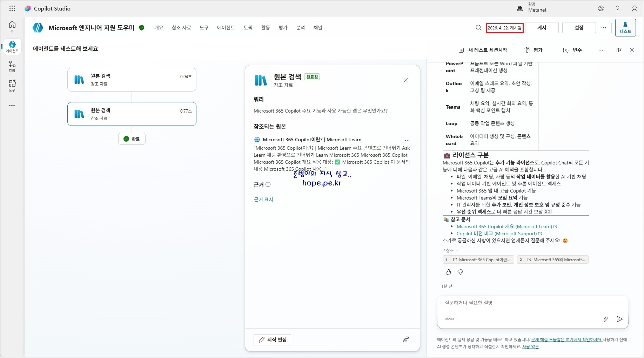Open 흐름 flows in the left sidebar
Image resolution: width=644 pixels, height=358 pixels.
pyautogui.click(x=12, y=66)
